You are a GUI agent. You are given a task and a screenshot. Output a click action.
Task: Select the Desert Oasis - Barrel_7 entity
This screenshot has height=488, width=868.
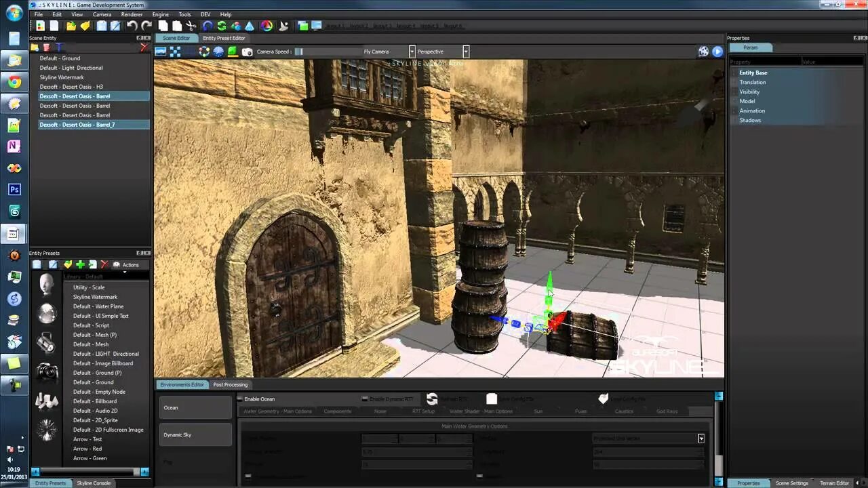point(94,125)
